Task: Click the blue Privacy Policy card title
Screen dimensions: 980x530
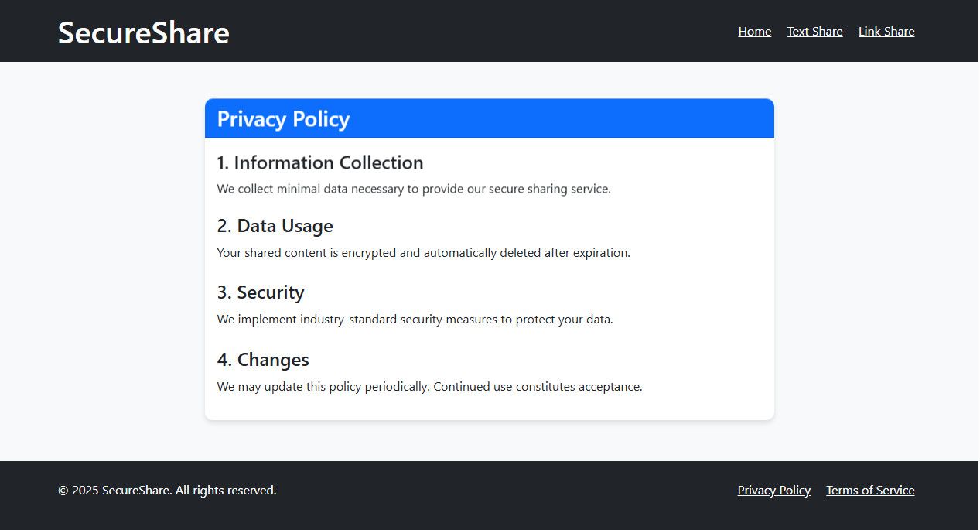Action: pyautogui.click(x=283, y=119)
